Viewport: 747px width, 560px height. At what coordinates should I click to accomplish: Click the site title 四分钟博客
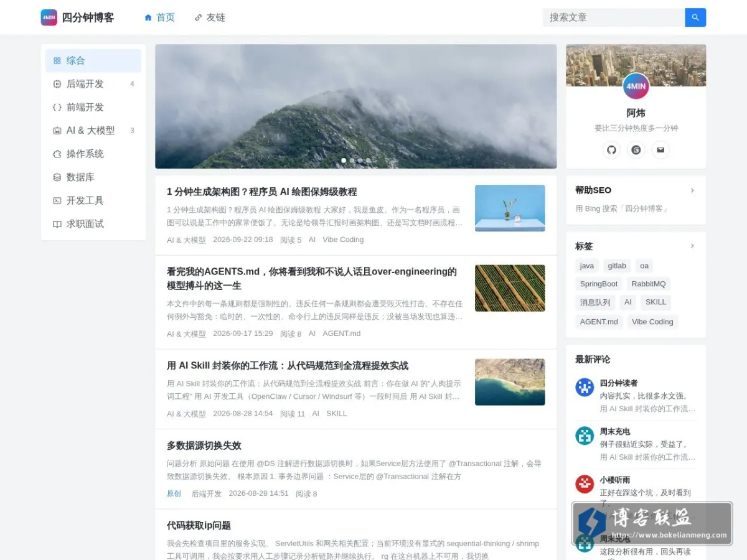tap(88, 17)
